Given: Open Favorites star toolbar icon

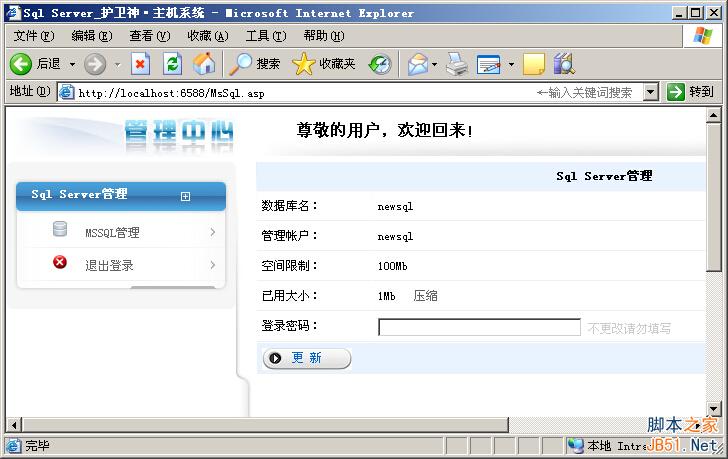Looking at the screenshot, I should (304, 64).
